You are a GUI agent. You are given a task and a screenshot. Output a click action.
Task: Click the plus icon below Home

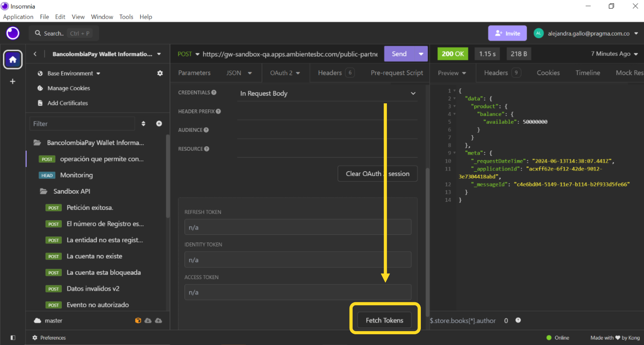point(13,81)
